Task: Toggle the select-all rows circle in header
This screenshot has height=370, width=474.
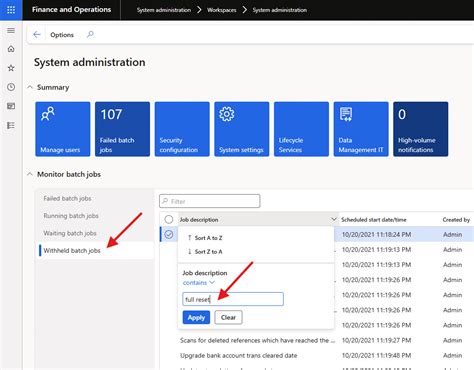Action: coord(169,219)
